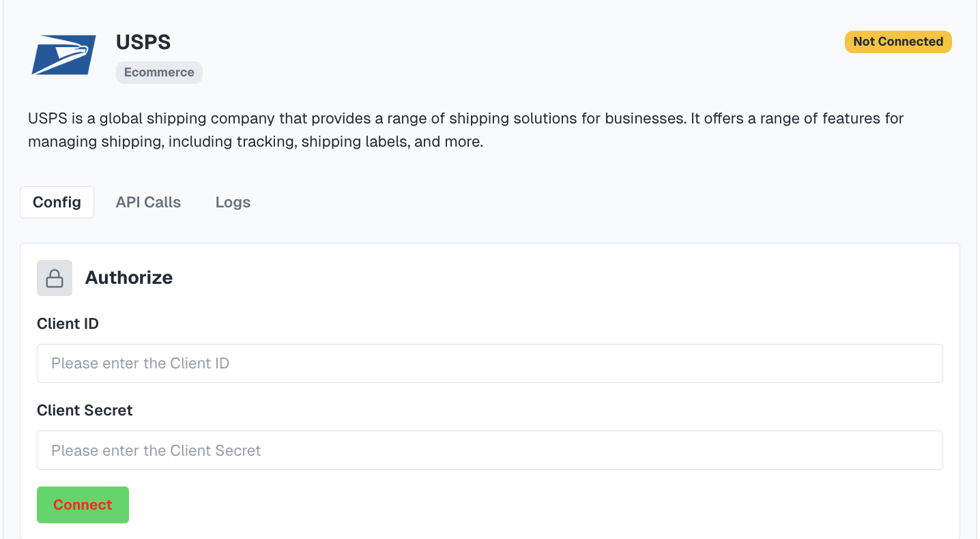980x539 pixels.
Task: Select the Ecommerce category tag
Action: 159,72
